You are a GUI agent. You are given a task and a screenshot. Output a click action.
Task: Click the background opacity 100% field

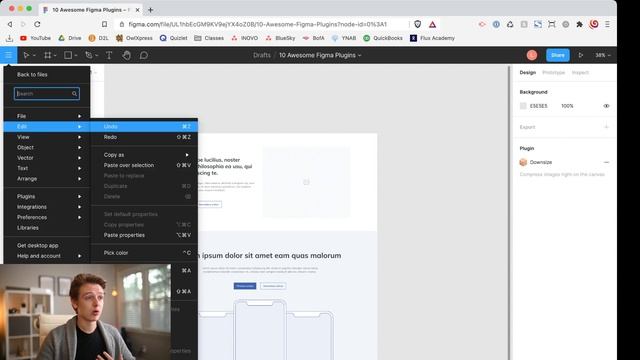[567, 106]
